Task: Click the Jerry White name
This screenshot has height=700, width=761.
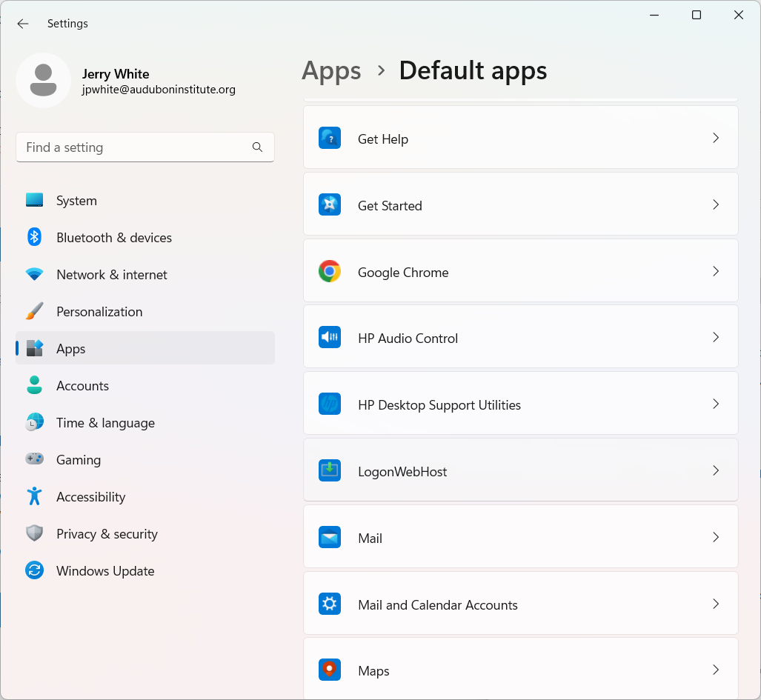Action: [x=116, y=74]
